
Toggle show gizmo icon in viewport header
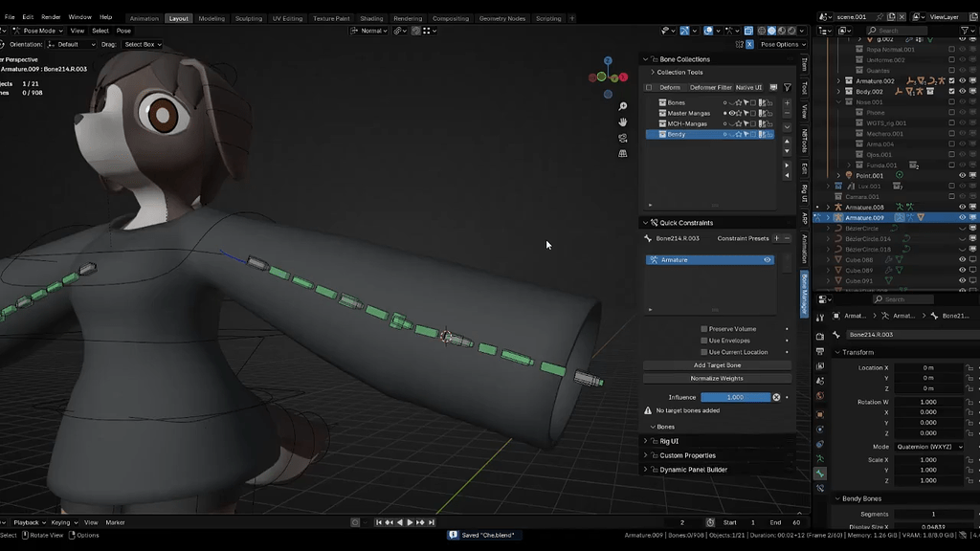[685, 31]
